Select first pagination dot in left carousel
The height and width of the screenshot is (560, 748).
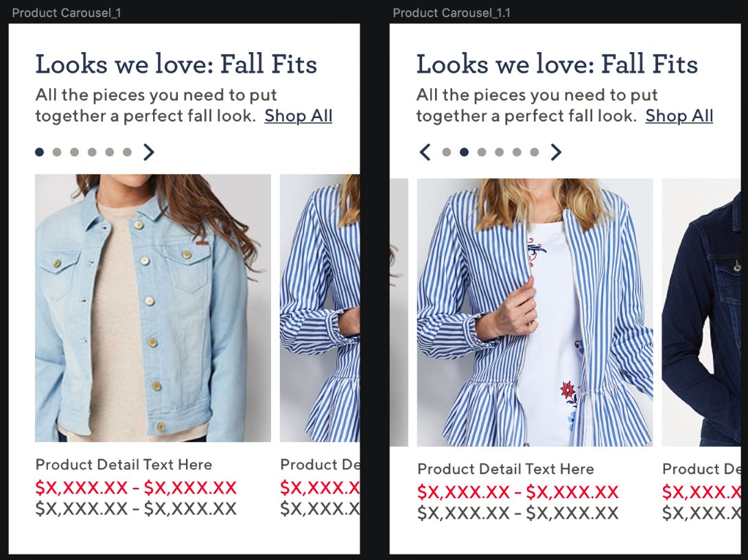pos(40,152)
